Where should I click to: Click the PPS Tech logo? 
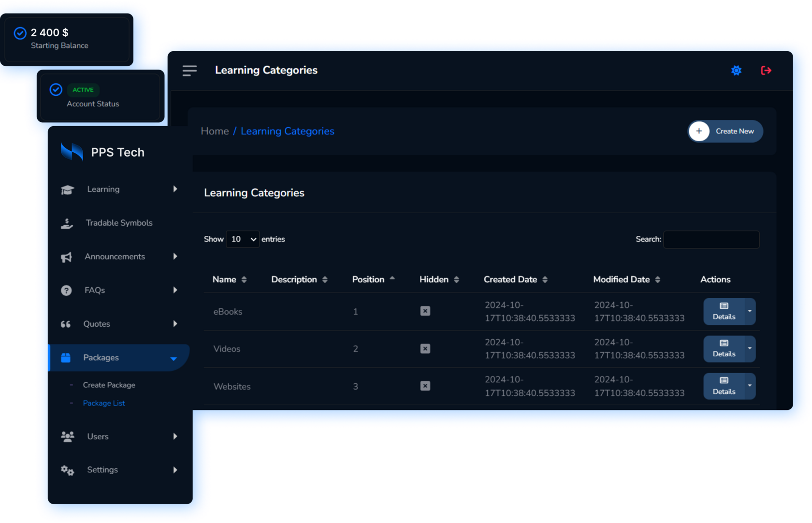[x=72, y=152]
